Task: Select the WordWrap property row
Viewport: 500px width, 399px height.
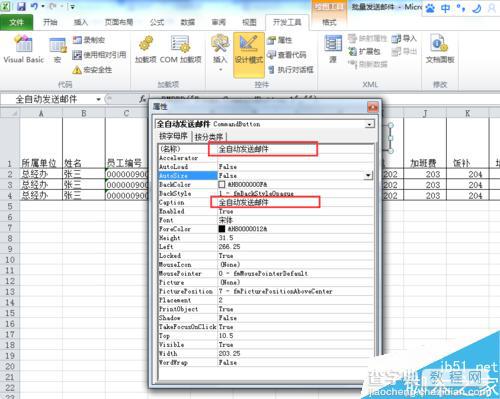Action: 266,362
